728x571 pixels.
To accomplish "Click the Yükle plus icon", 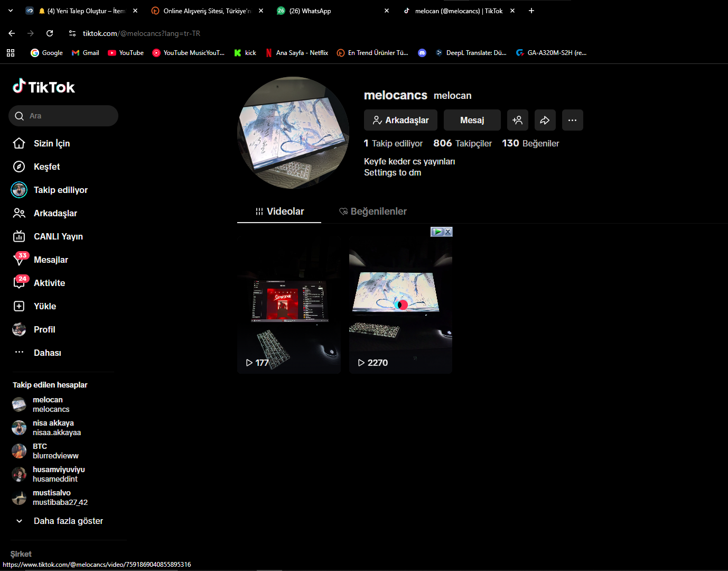I will pyautogui.click(x=19, y=306).
